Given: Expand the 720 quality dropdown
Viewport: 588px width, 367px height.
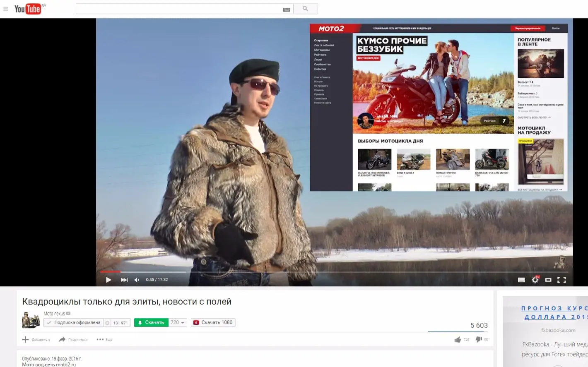Looking at the screenshot, I should (178, 323).
